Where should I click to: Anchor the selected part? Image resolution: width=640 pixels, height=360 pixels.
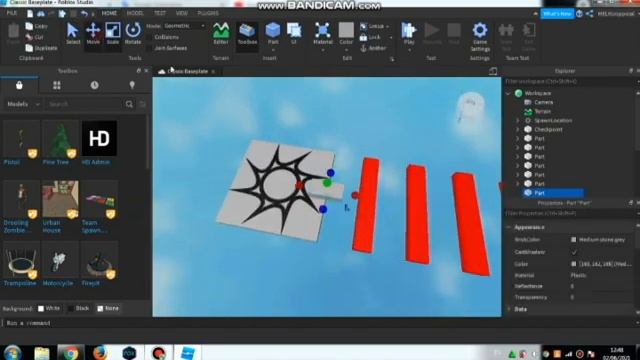pyautogui.click(x=373, y=48)
